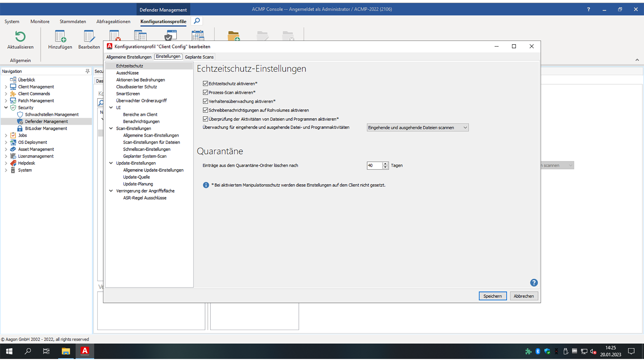Open Windows taskbar search
The width and height of the screenshot is (644, 362).
coord(28,351)
